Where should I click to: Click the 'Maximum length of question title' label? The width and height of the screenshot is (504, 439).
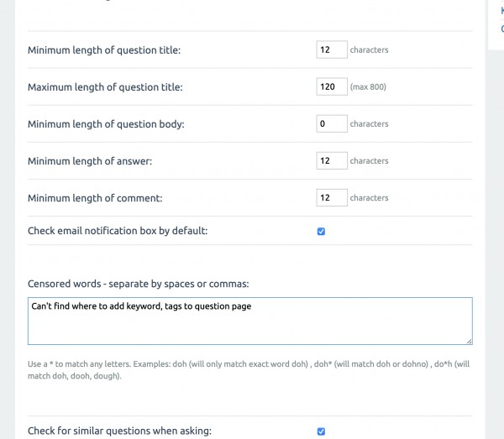tap(105, 87)
